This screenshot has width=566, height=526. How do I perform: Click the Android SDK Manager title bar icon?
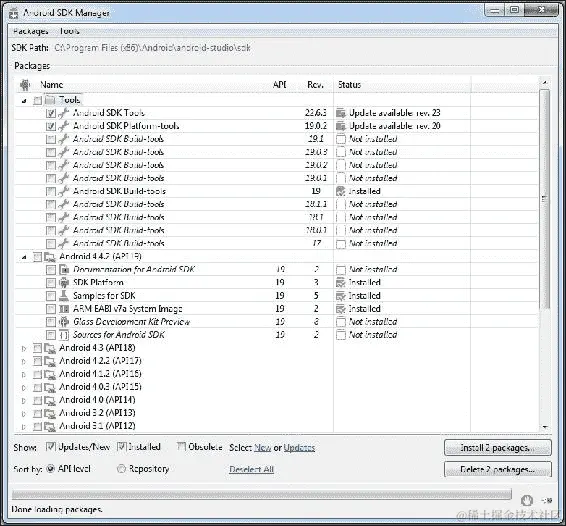[14, 13]
